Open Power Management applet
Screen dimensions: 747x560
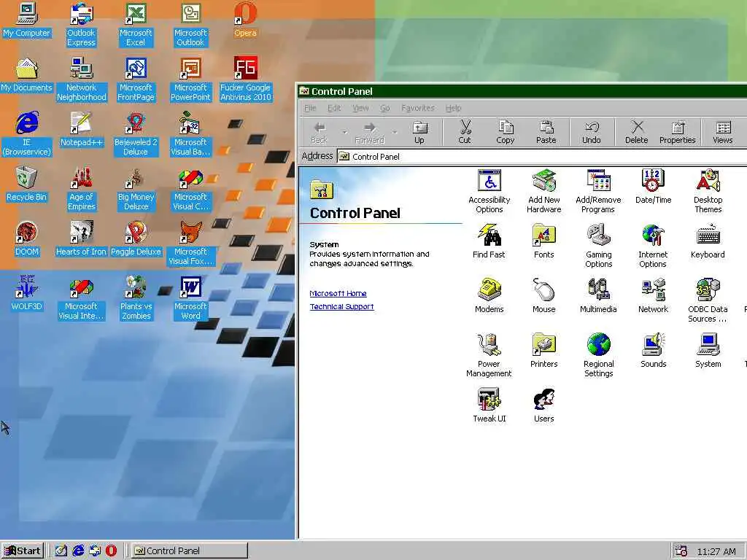[x=489, y=355]
